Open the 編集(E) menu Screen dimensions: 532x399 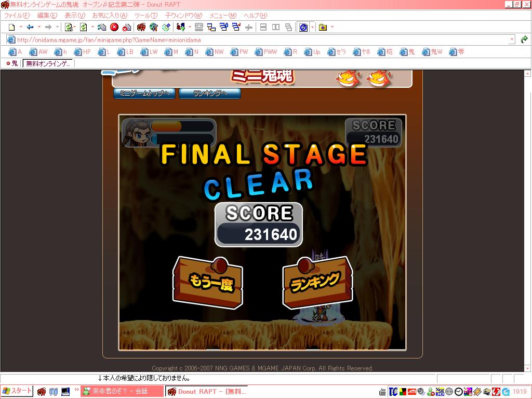point(47,15)
